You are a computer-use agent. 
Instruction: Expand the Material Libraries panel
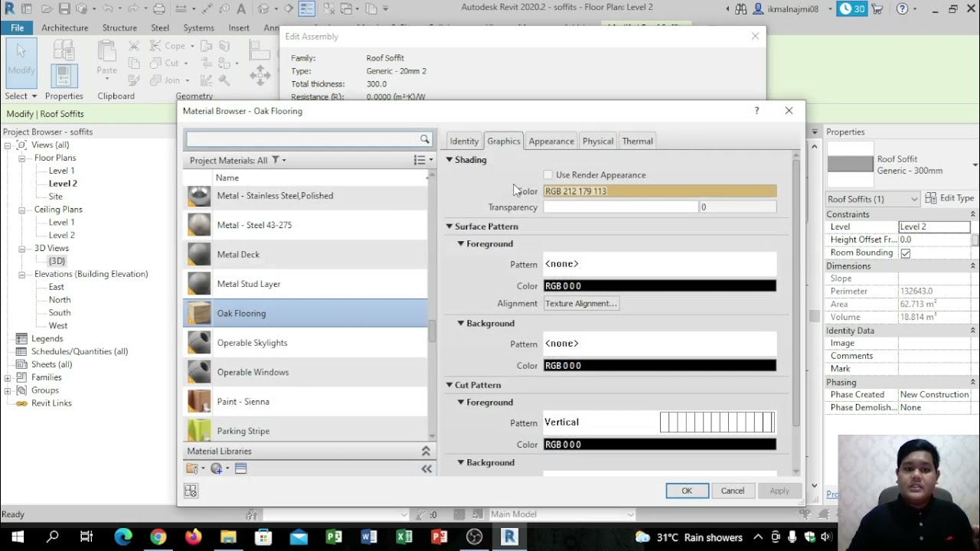(426, 451)
